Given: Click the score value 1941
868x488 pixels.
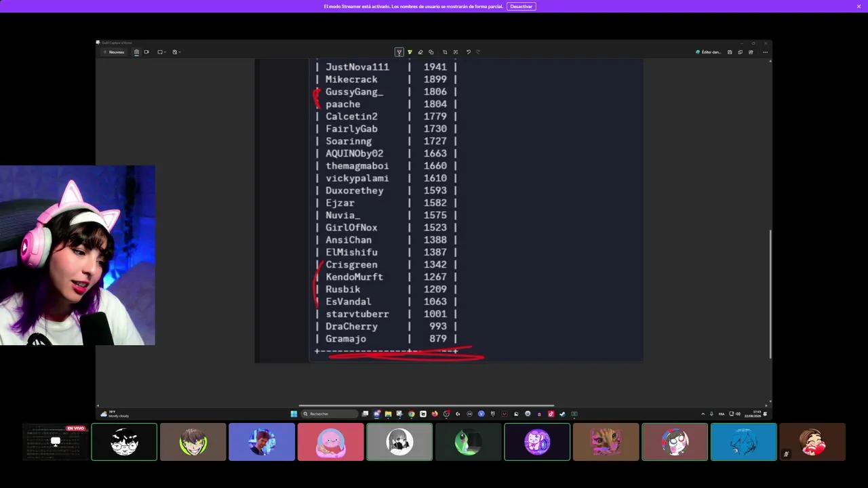Looking at the screenshot, I should (x=435, y=67).
